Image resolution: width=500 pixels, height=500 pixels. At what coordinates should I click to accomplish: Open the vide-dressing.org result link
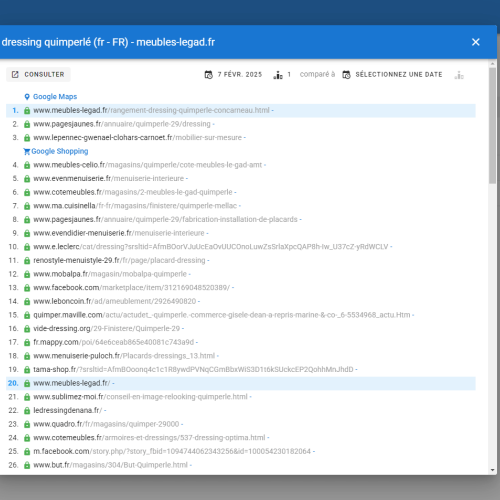coord(106,329)
